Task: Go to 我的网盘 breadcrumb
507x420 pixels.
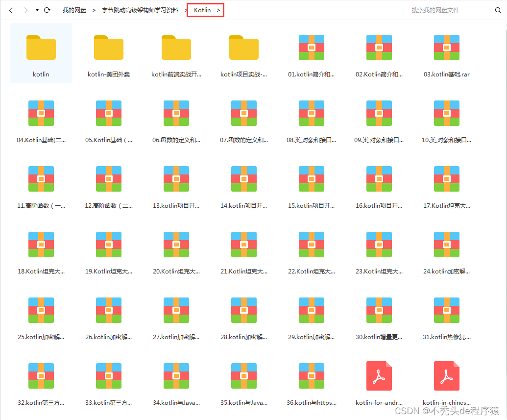Action: pyautogui.click(x=74, y=10)
